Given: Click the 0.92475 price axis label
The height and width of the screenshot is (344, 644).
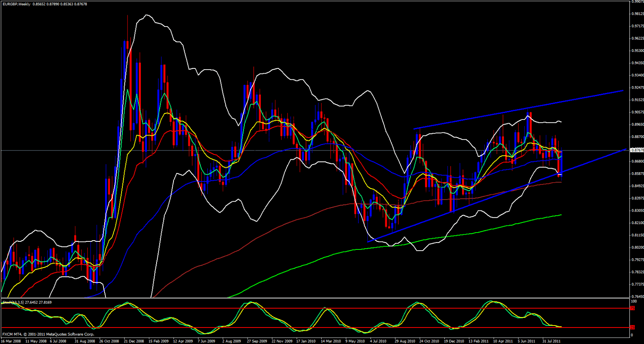Looking at the screenshot, I should pyautogui.click(x=637, y=88).
